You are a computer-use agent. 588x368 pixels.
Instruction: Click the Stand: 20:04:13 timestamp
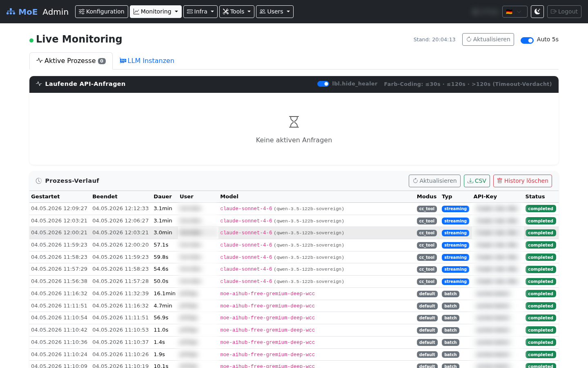(434, 40)
